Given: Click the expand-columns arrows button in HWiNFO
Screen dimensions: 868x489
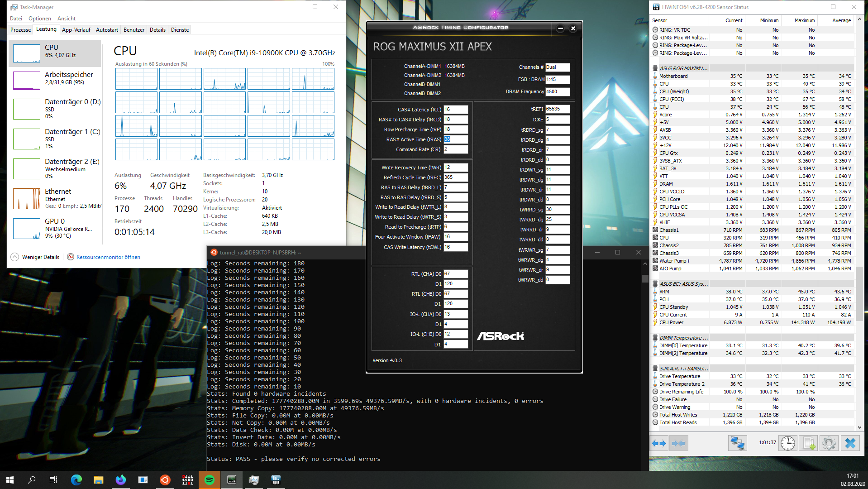Looking at the screenshot, I should [x=659, y=443].
